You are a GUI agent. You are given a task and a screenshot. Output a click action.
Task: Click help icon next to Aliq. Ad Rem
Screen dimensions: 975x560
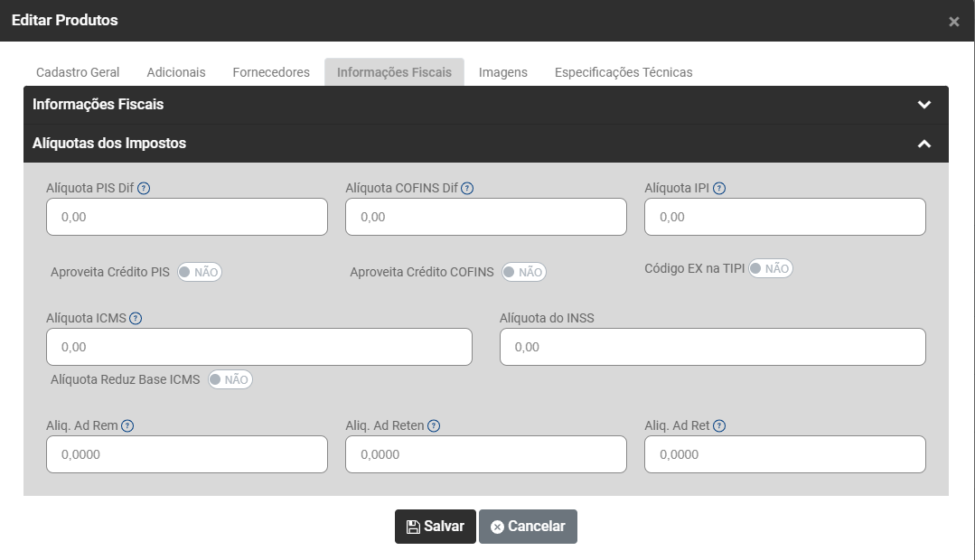coord(127,426)
